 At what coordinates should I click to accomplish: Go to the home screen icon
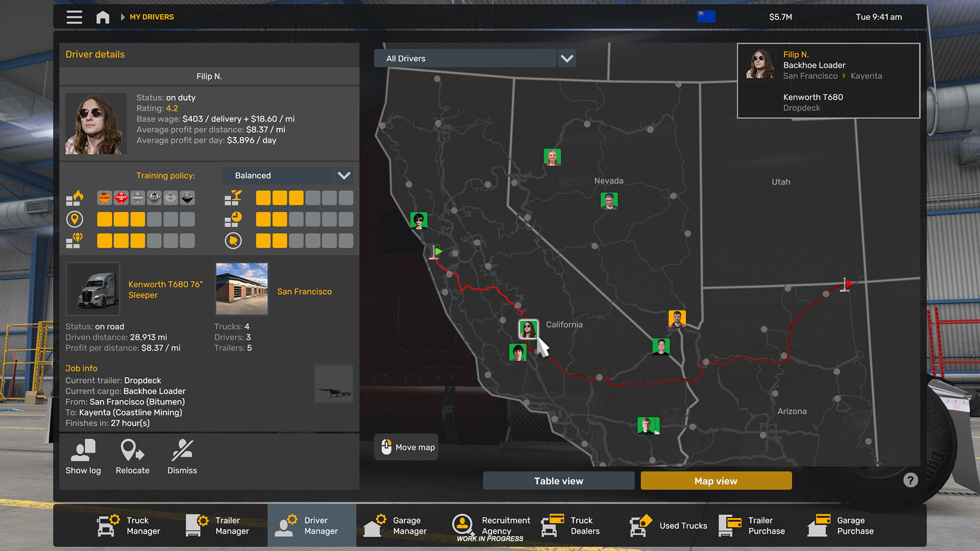click(103, 17)
